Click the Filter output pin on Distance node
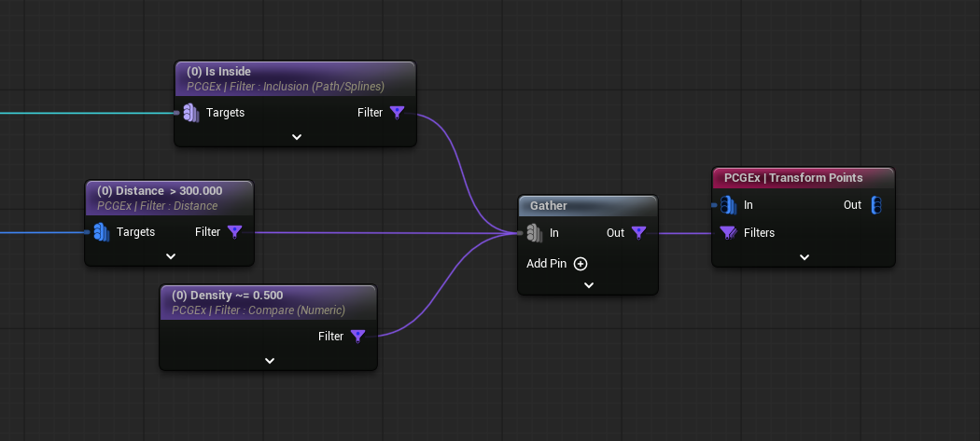The image size is (980, 441). pos(235,232)
